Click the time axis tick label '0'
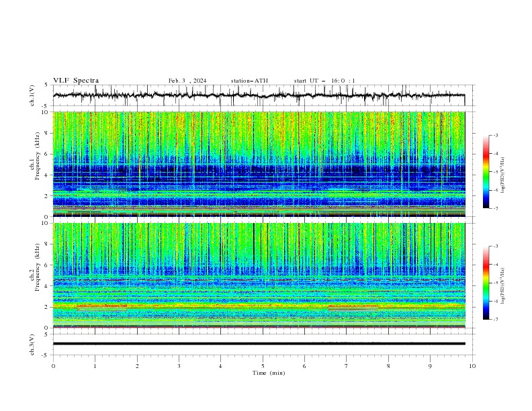This screenshot has height=411, width=532. [x=53, y=366]
